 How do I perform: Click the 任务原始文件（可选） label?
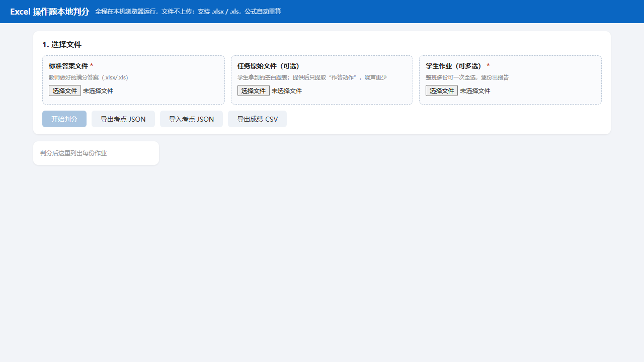coord(268,66)
